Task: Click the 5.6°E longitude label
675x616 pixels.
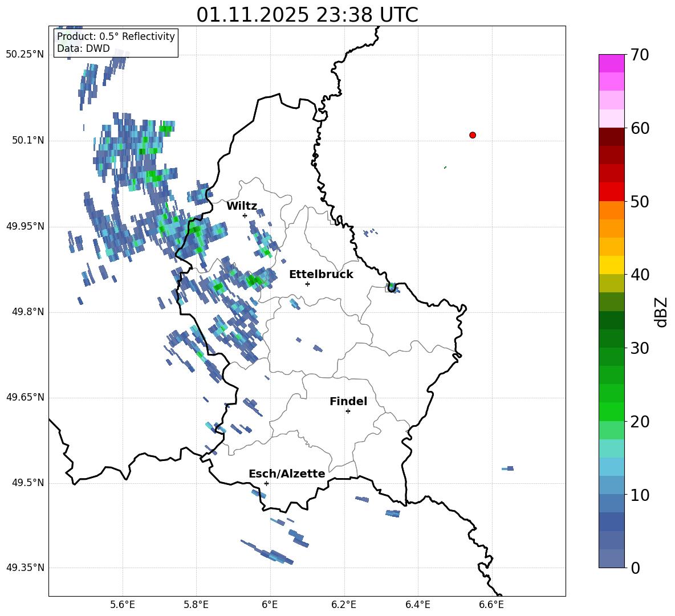Action: tap(123, 605)
